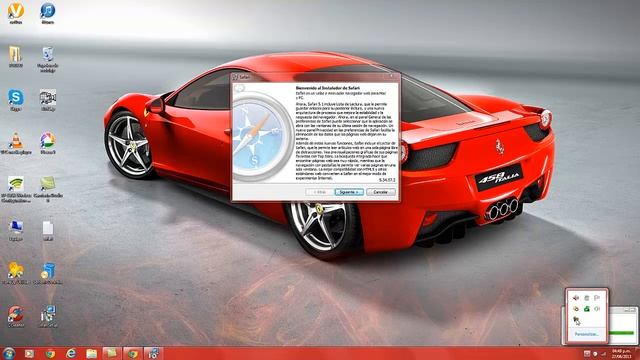Launch the Camtasia Studio 8 shortcut
This screenshot has width=640, height=360.
click(48, 189)
